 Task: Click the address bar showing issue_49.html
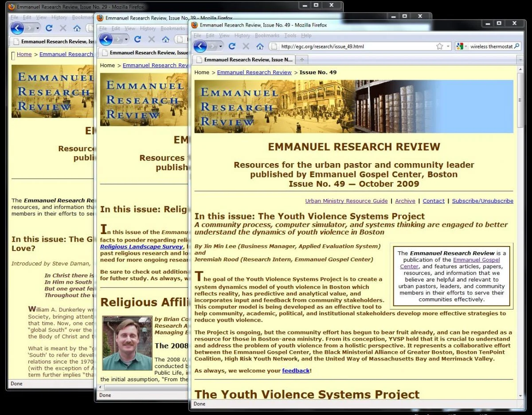click(359, 46)
